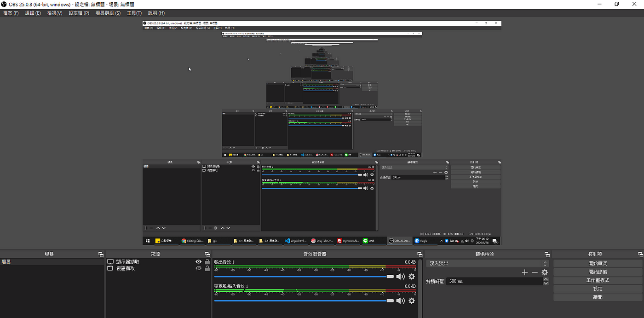Select the 場景 item in scenes list
The height and width of the screenshot is (318, 644).
(52, 261)
